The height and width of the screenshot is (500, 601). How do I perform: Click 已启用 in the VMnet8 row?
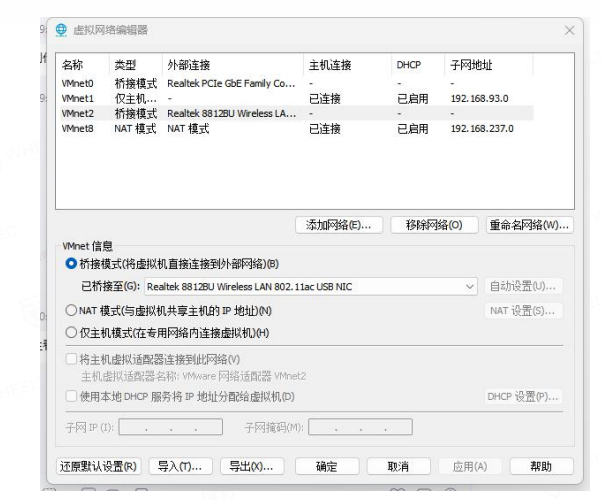coord(413,128)
